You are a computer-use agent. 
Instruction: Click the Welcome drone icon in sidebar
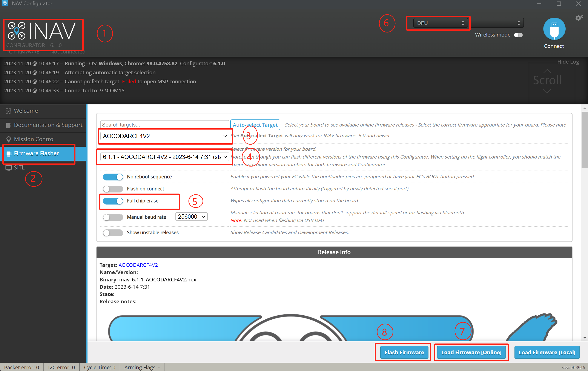click(9, 111)
